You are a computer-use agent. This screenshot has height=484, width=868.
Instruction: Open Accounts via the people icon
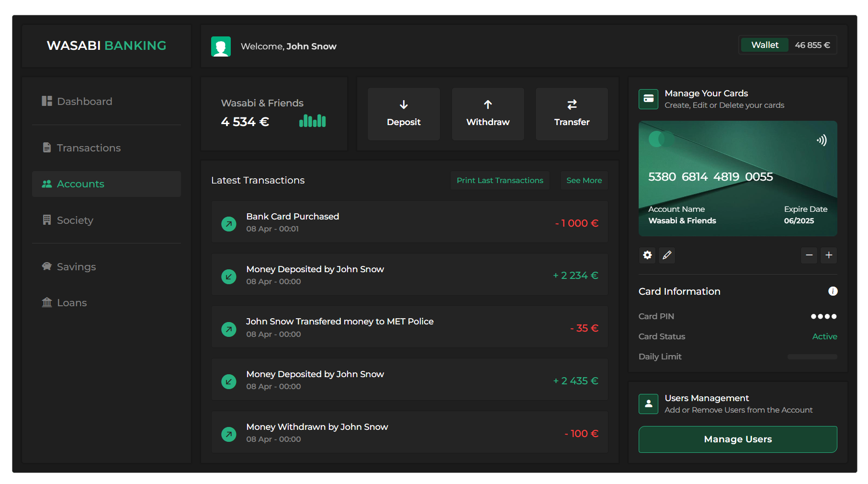tap(47, 184)
